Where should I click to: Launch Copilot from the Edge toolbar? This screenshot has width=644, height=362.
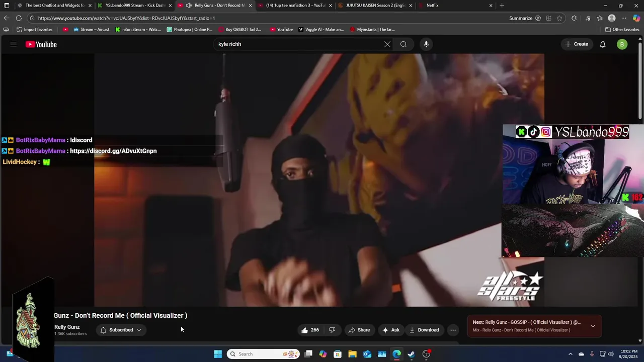[x=636, y=18]
